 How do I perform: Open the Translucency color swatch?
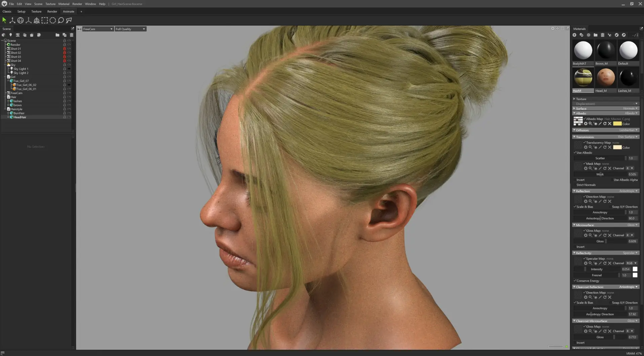coord(617,147)
